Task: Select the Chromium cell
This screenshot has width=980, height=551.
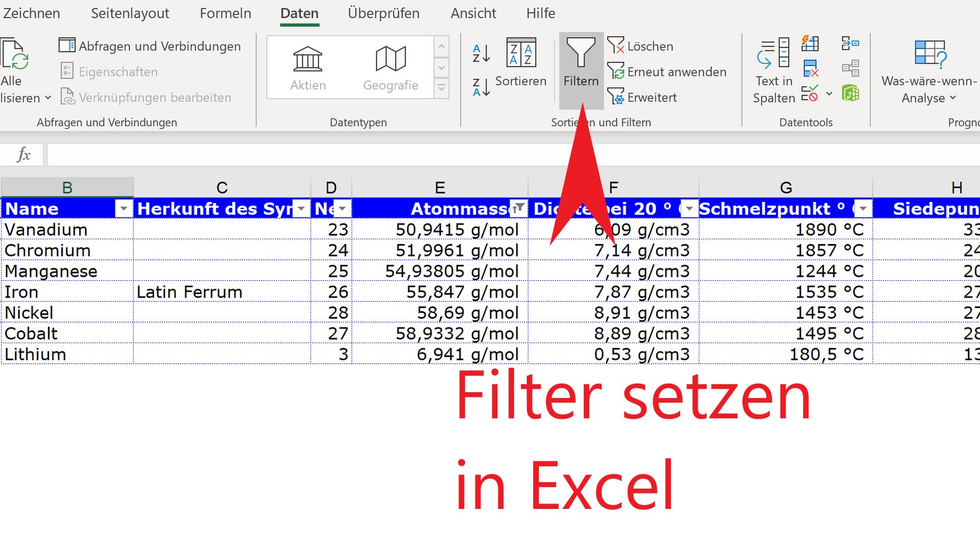Action: coord(67,250)
